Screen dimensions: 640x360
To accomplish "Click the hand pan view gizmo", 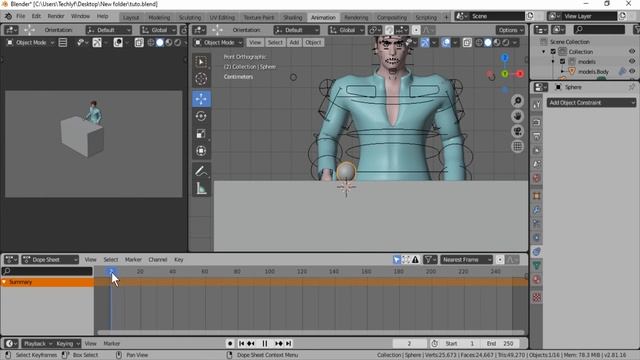I will [x=518, y=116].
